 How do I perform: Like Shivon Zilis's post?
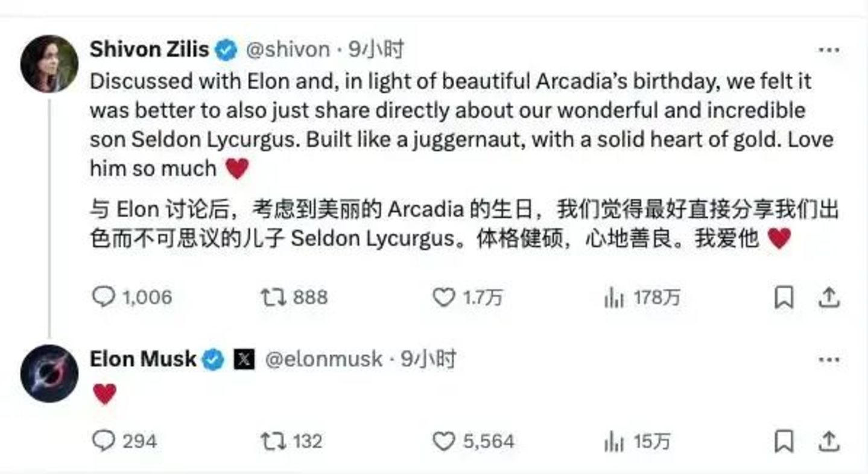444,297
